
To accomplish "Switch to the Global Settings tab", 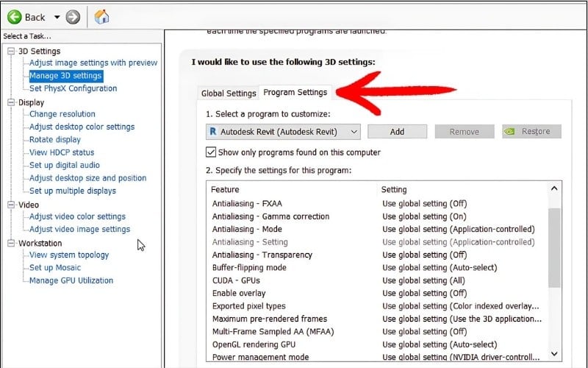I will 229,93.
